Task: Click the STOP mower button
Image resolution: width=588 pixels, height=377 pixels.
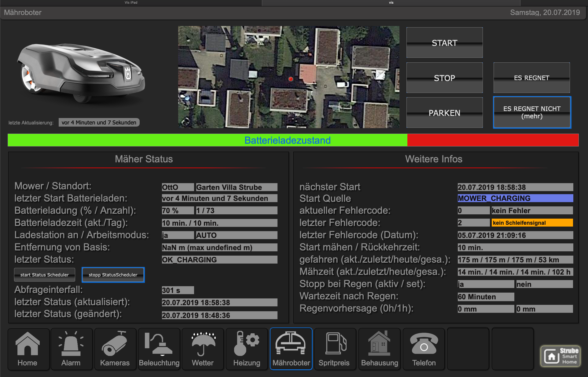Action: tap(444, 78)
